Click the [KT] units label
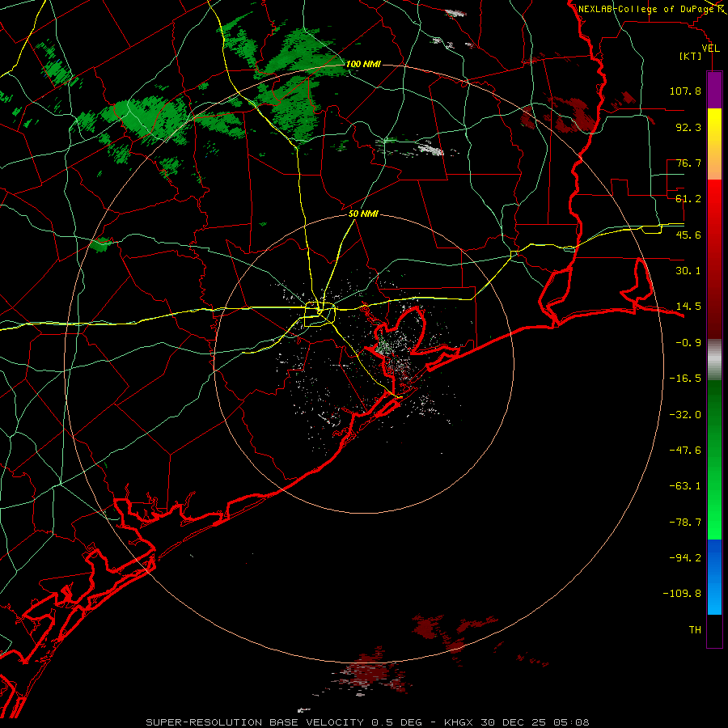The height and width of the screenshot is (728, 728). [691, 56]
